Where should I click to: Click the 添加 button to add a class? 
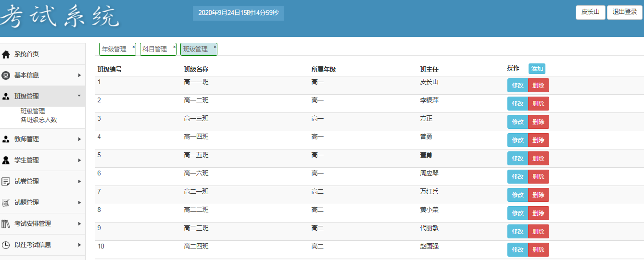point(537,69)
